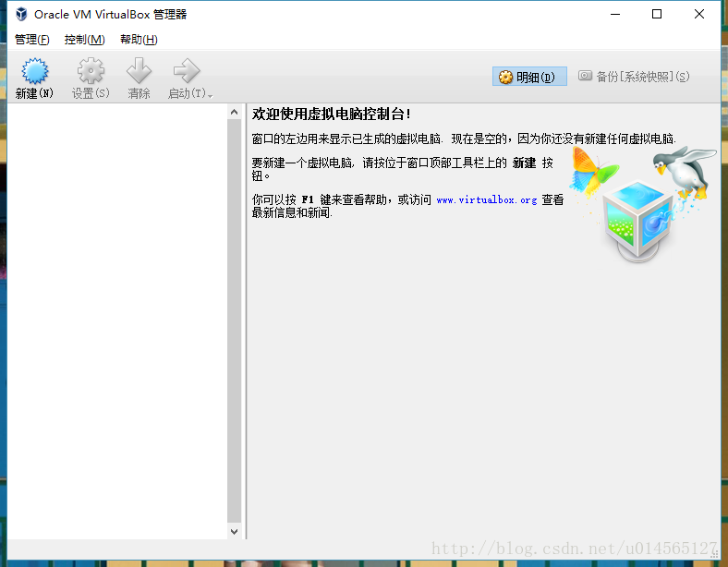
Task: Click the VM list scrollbar down arrow
Action: pyautogui.click(x=234, y=532)
